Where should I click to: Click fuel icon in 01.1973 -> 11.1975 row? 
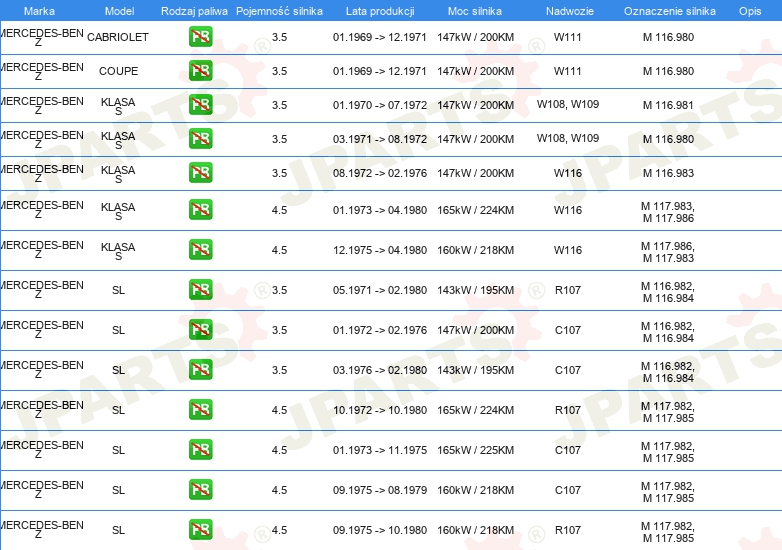click(200, 450)
